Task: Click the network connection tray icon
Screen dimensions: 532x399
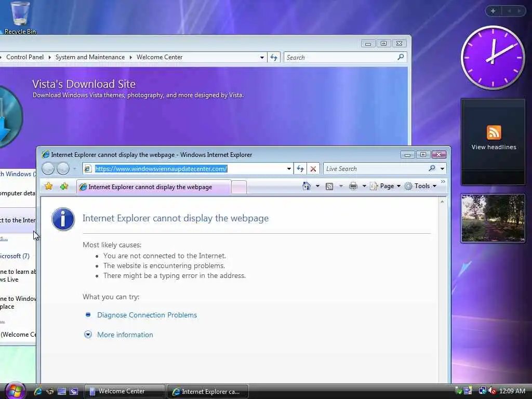Action: (x=483, y=391)
